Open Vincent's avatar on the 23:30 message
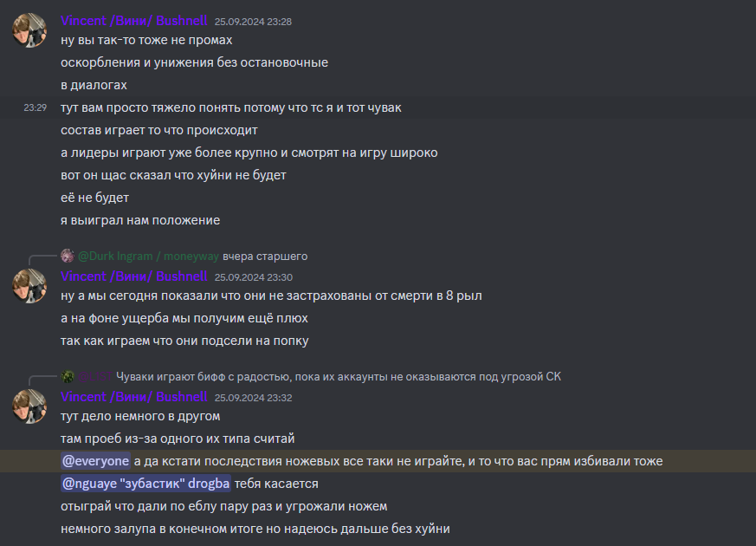The image size is (756, 546). coord(29,286)
